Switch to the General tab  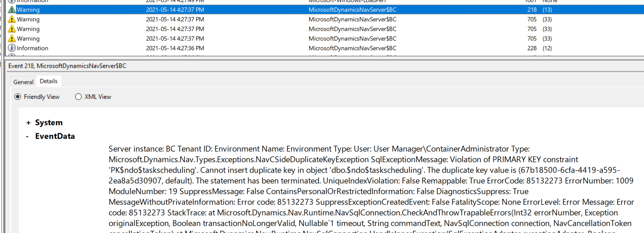coord(23,82)
